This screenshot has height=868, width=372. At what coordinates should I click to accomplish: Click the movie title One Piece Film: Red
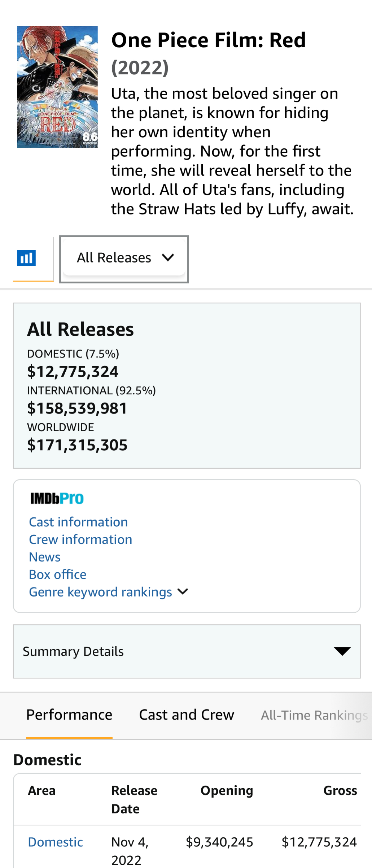tap(209, 40)
